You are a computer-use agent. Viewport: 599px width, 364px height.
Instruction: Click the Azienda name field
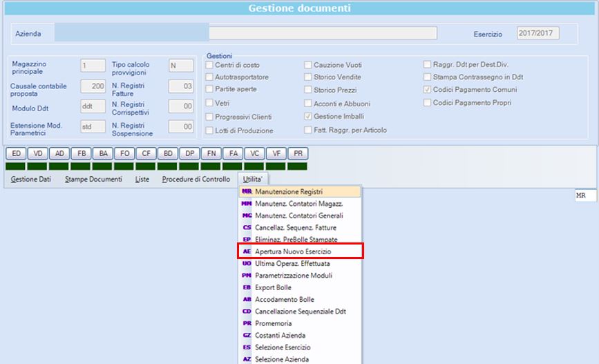[x=323, y=33]
